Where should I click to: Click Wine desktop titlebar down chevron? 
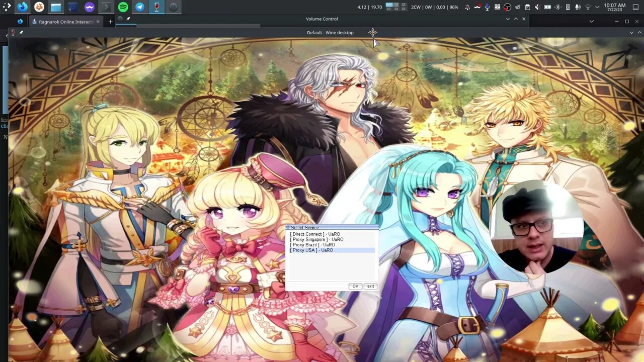click(x=631, y=32)
